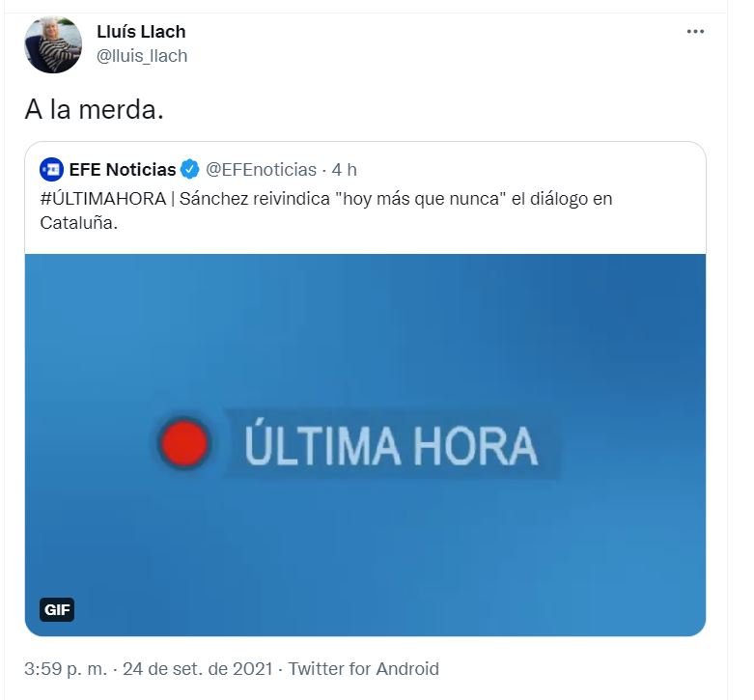Image resolution: width=754 pixels, height=700 pixels.
Task: Click the Twitter for Android source link
Action: pos(364,669)
